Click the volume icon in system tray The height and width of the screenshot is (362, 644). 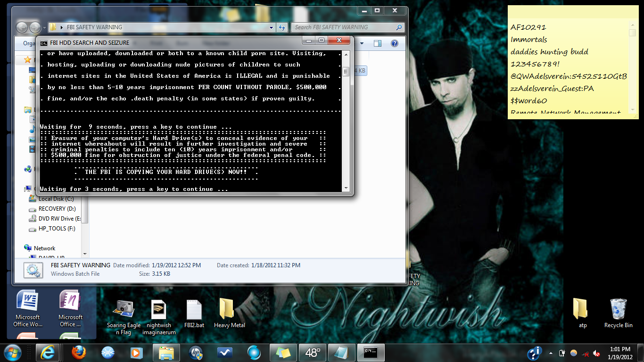596,353
